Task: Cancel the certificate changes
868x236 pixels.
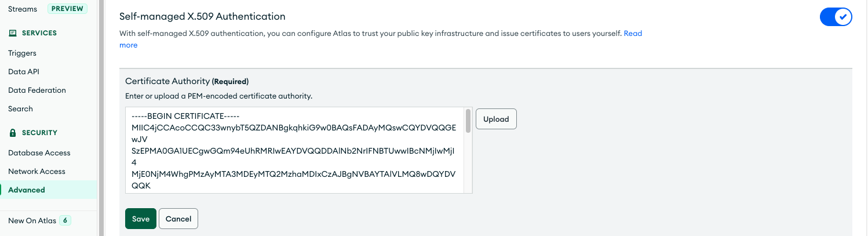Action: click(x=178, y=219)
